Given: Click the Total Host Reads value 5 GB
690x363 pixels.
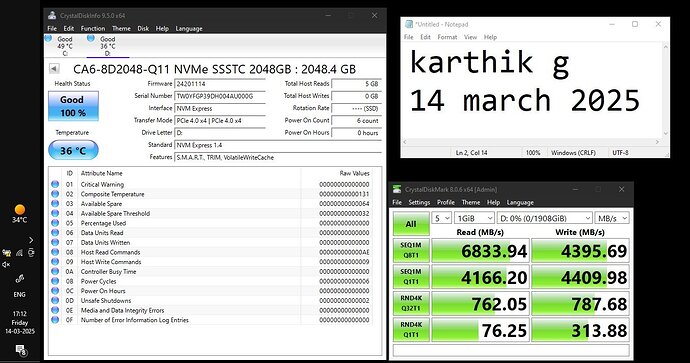Looking at the screenshot, I should pos(356,84).
